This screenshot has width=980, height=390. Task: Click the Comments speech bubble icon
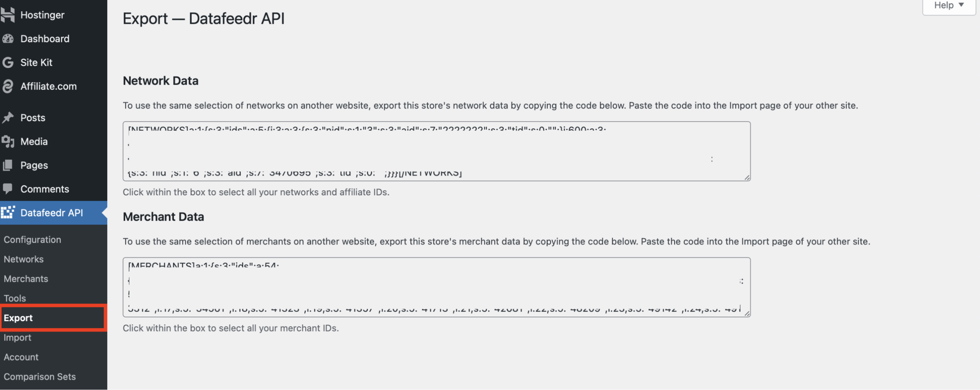tap(8, 189)
